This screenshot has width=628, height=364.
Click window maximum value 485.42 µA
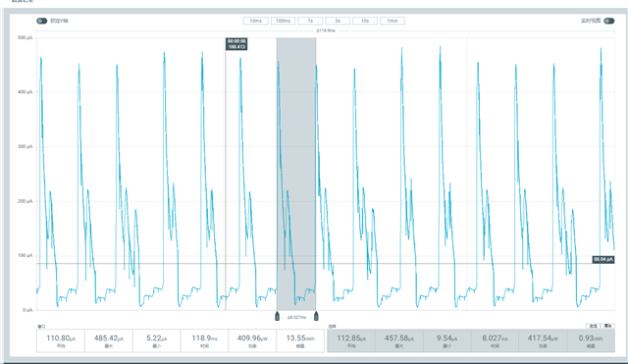coord(109,338)
